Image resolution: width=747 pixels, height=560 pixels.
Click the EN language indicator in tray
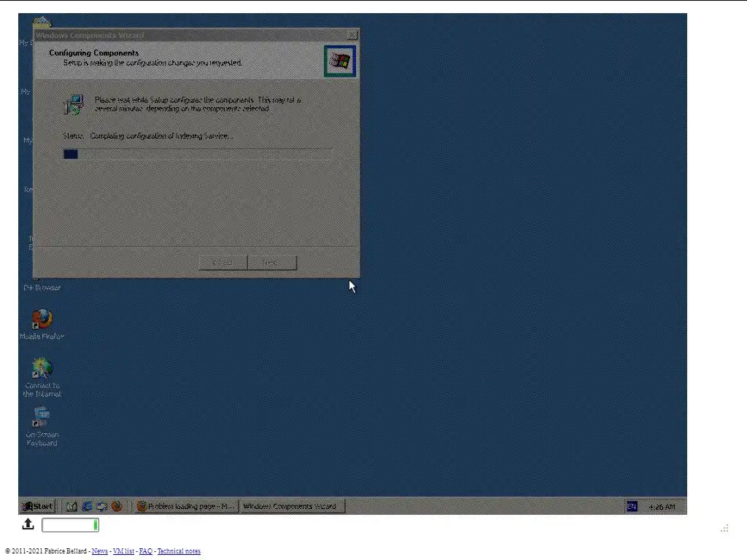click(x=632, y=506)
